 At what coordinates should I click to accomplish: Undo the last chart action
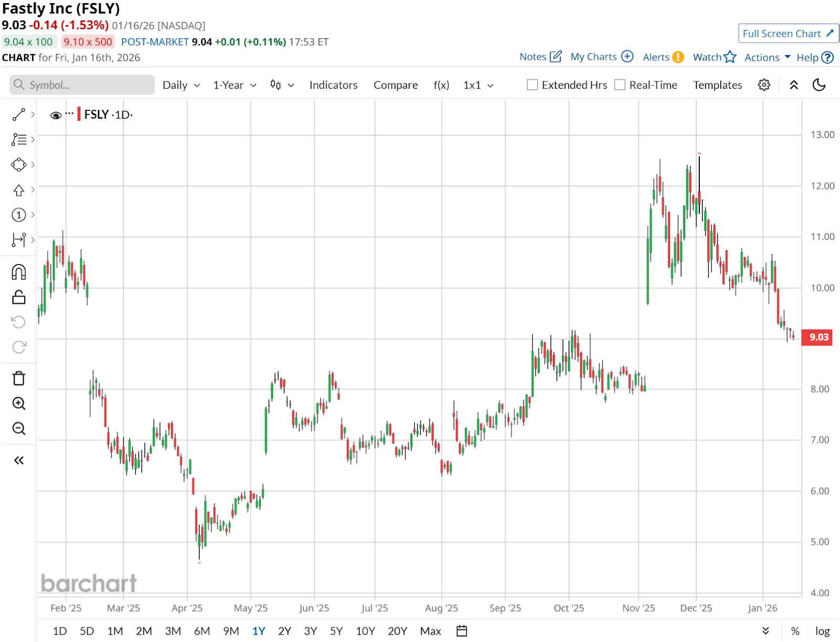click(x=19, y=322)
